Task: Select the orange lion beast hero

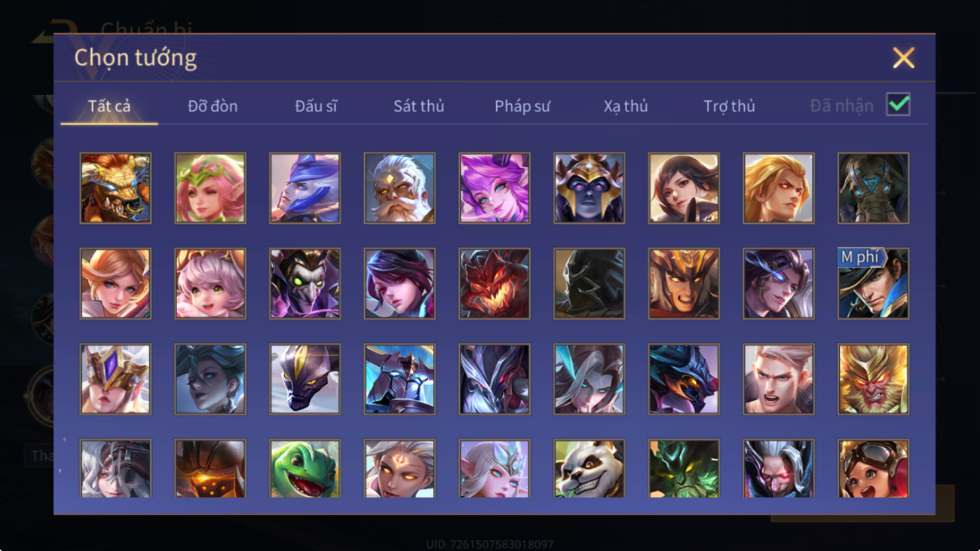Action: pos(115,188)
